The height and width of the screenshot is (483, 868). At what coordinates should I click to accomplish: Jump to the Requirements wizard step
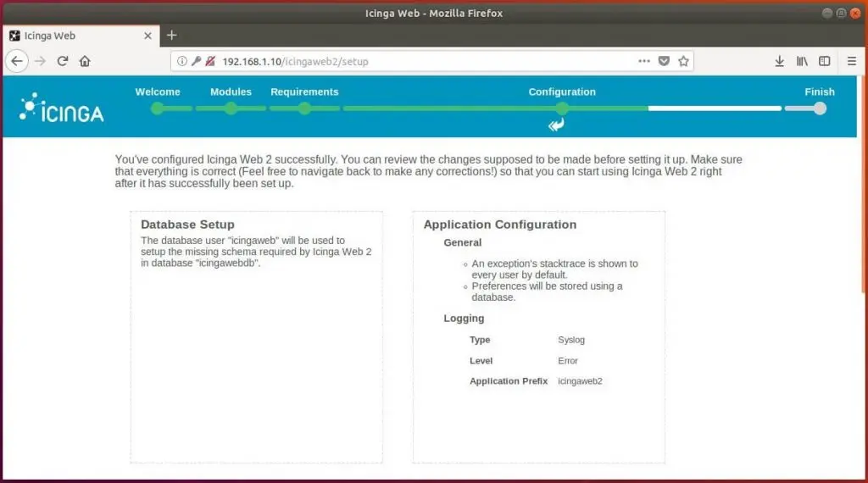click(304, 92)
